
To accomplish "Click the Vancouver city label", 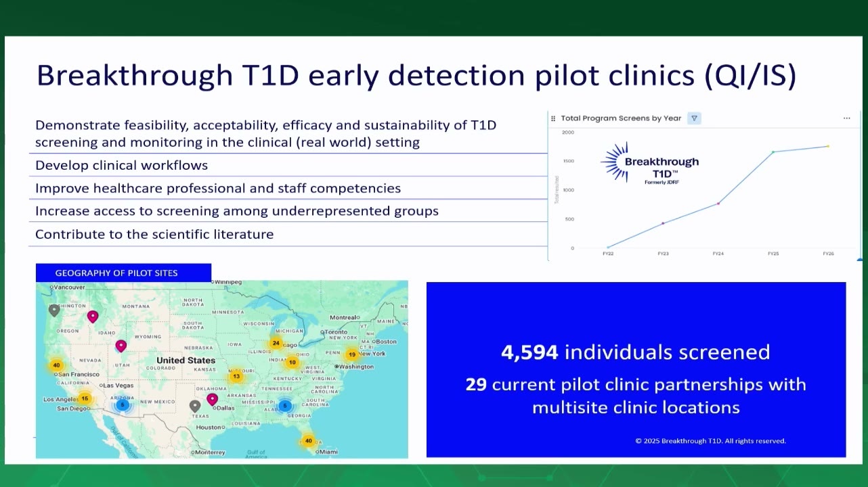I will click(69, 287).
